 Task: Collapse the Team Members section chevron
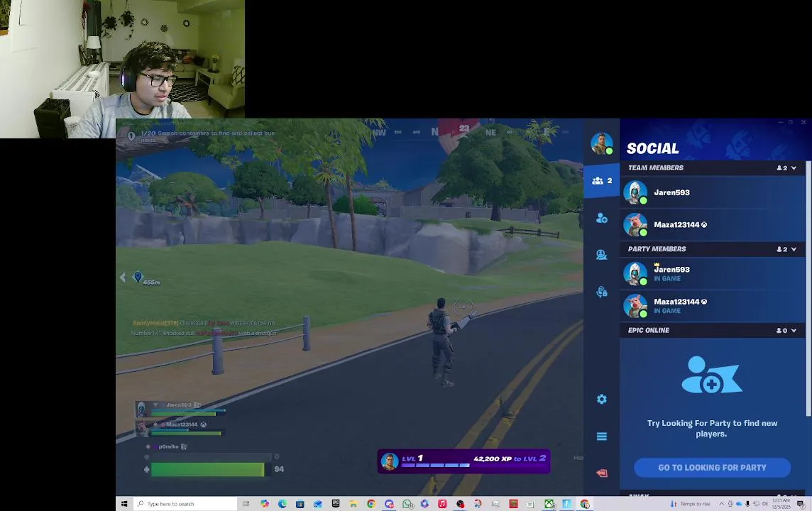[x=794, y=167]
